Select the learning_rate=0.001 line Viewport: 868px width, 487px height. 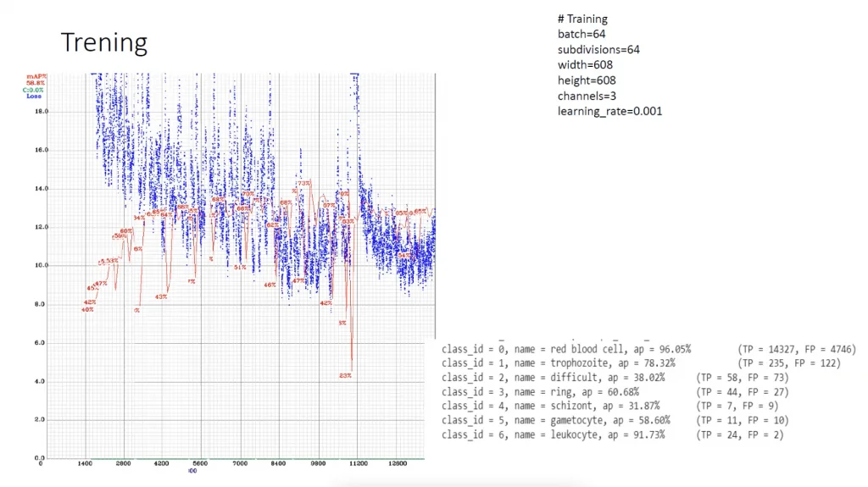pos(609,111)
